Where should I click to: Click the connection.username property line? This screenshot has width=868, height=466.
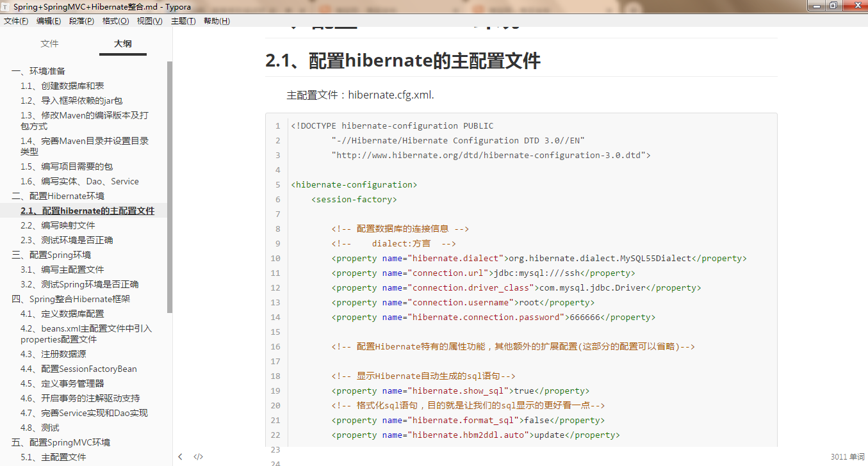463,303
